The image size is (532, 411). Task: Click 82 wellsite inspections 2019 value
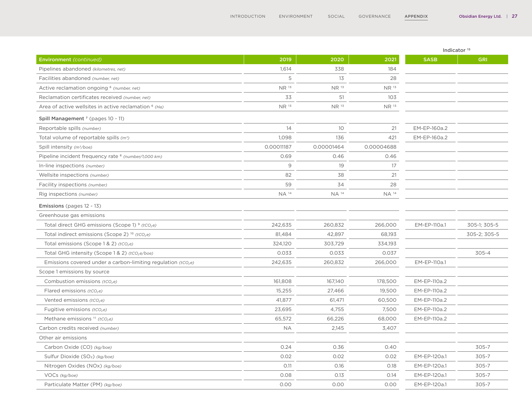click(288, 175)
